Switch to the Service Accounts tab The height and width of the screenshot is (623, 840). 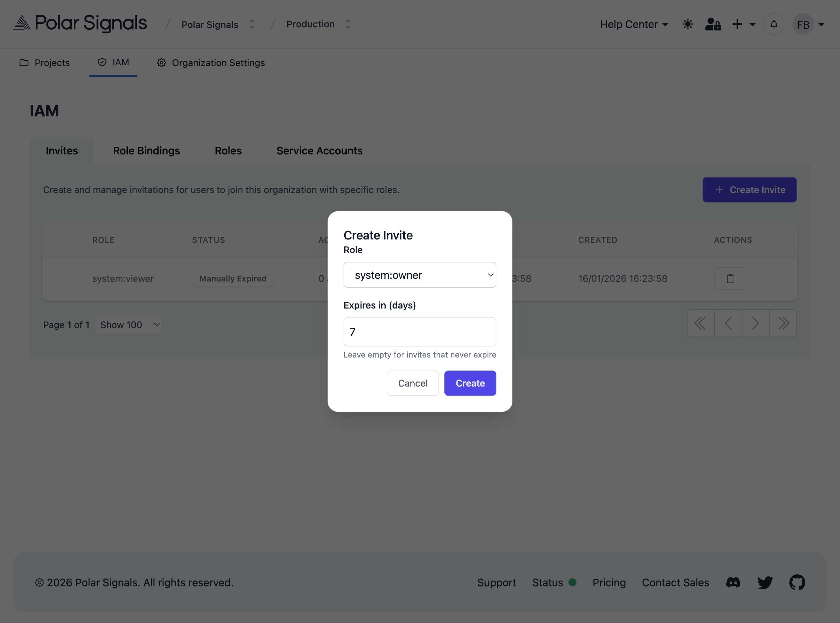click(319, 150)
